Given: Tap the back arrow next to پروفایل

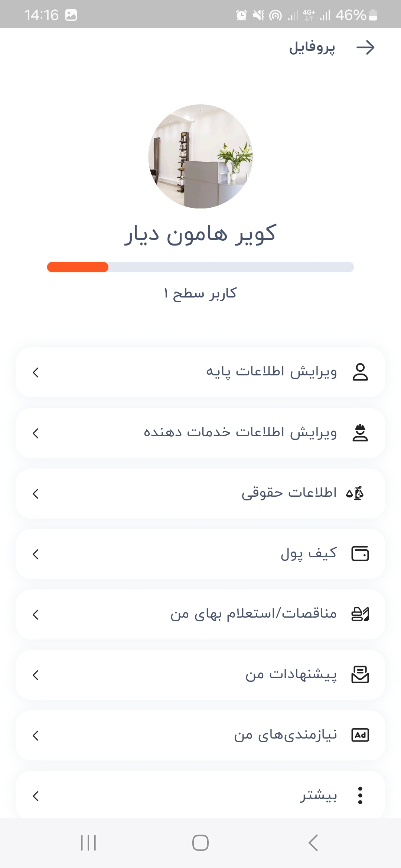Looking at the screenshot, I should click(365, 48).
